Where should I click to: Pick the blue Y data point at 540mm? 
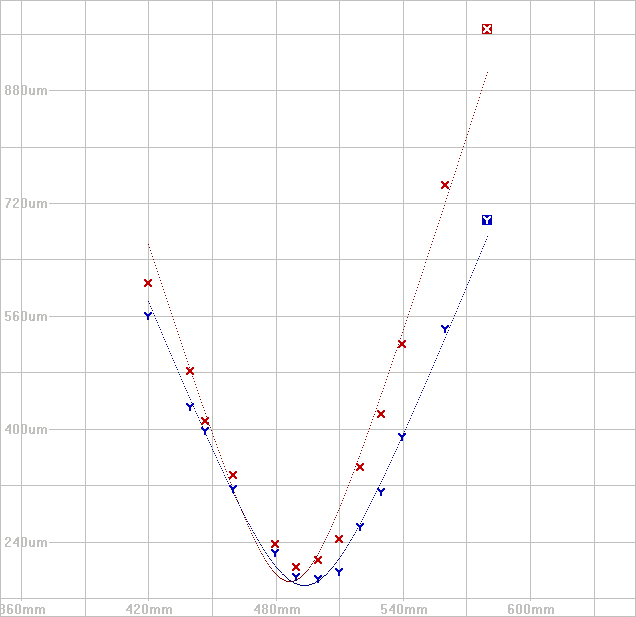coord(402,437)
